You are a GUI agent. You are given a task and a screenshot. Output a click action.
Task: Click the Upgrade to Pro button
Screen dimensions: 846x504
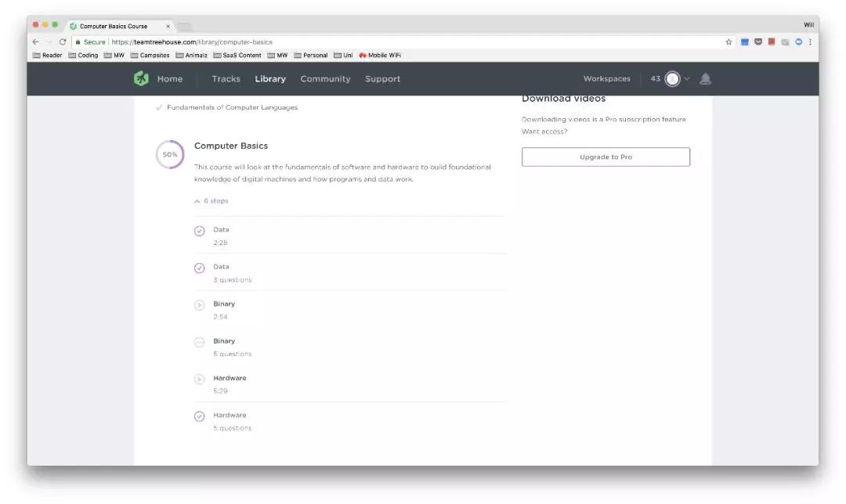click(606, 157)
